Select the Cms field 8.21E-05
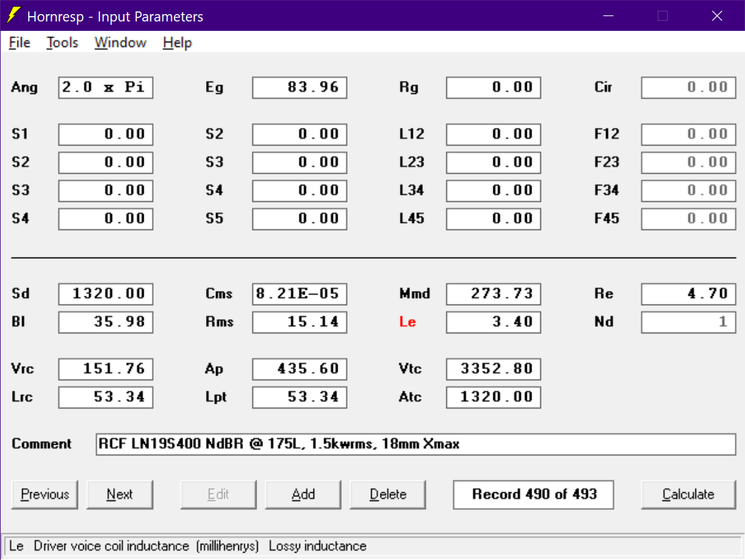This screenshot has width=745, height=560. click(x=300, y=294)
